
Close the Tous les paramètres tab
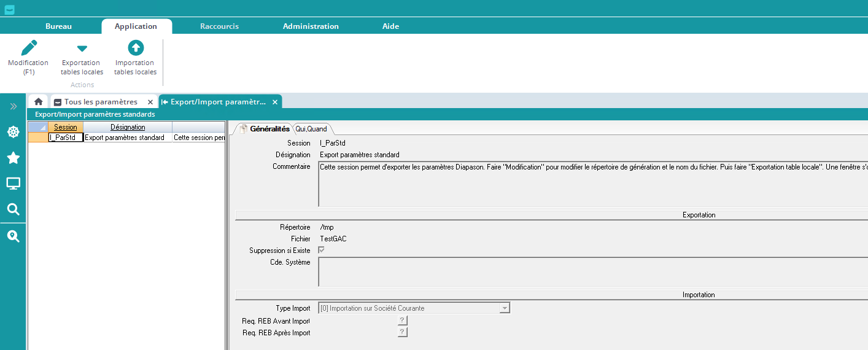pos(150,102)
